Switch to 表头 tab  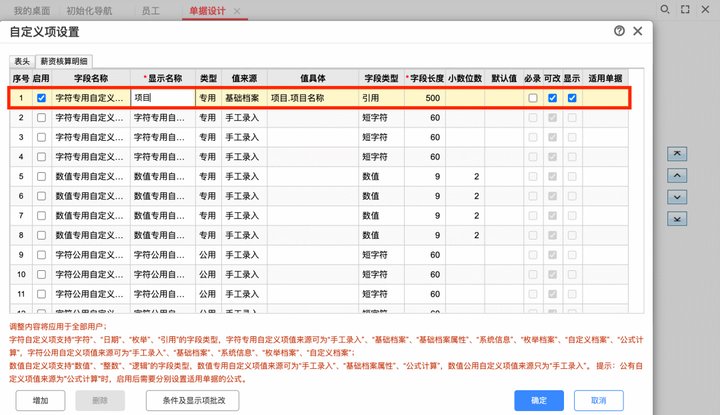click(x=22, y=61)
